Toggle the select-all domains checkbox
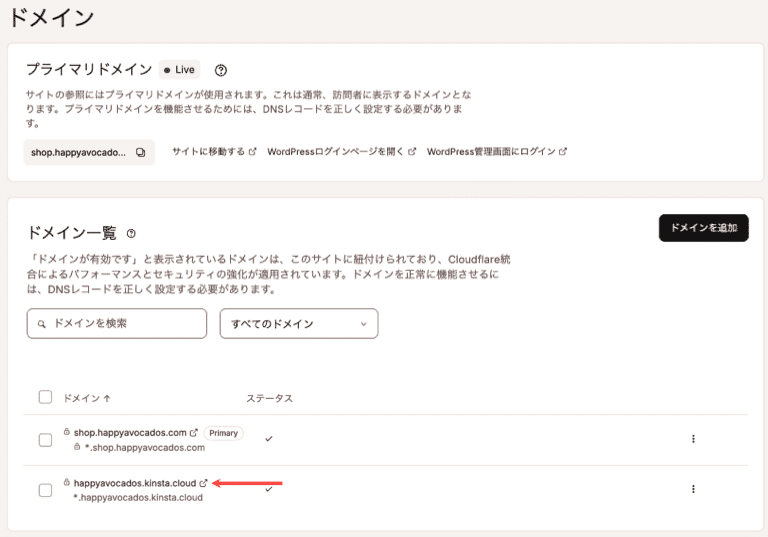Screen dimensions: 768x537 (45, 397)
